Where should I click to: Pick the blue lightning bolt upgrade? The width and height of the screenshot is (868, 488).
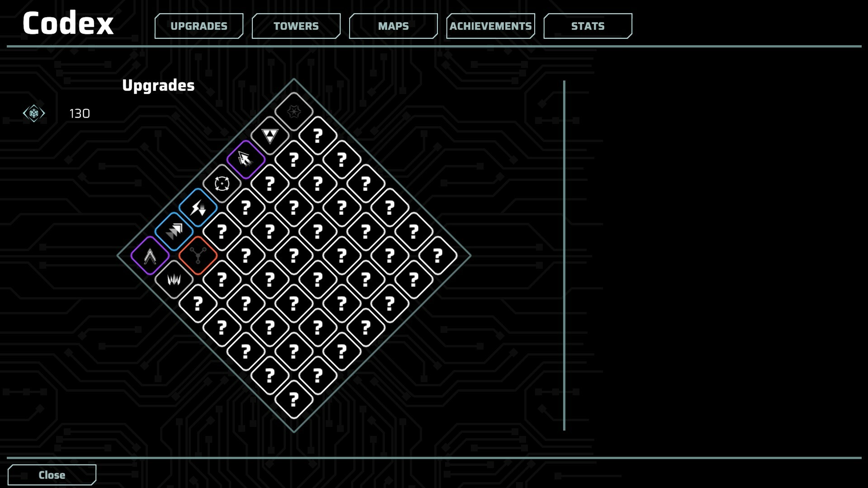(198, 208)
